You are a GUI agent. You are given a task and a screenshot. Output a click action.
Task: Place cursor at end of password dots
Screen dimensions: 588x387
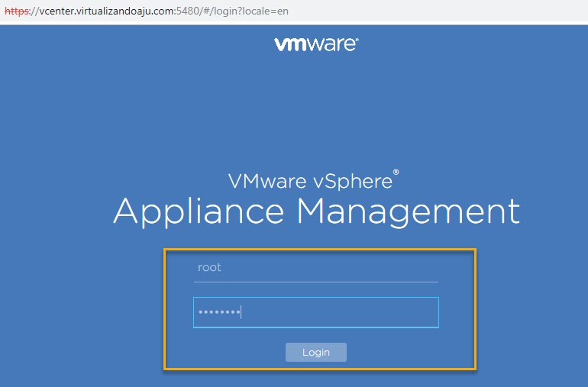click(x=241, y=312)
